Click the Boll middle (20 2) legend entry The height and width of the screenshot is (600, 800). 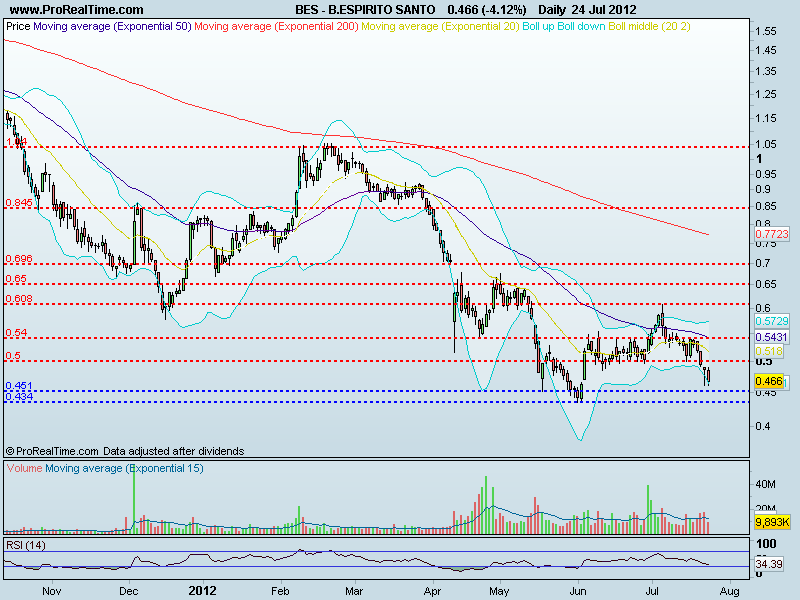(x=649, y=26)
